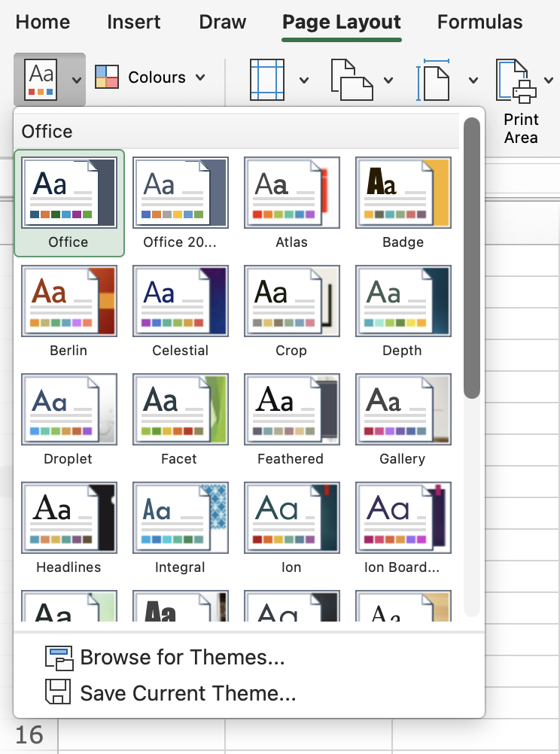The width and height of the screenshot is (560, 754).
Task: Open the Margins dropdown arrow
Action: pyautogui.click(x=304, y=80)
